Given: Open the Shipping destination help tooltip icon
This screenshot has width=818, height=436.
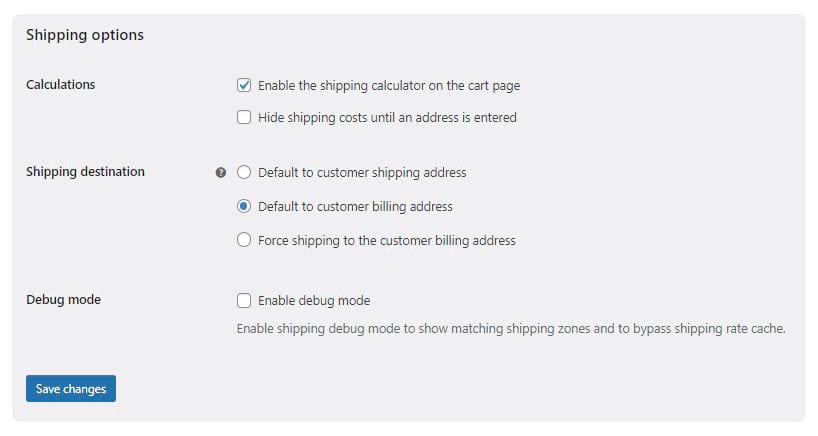Looking at the screenshot, I should [221, 173].
